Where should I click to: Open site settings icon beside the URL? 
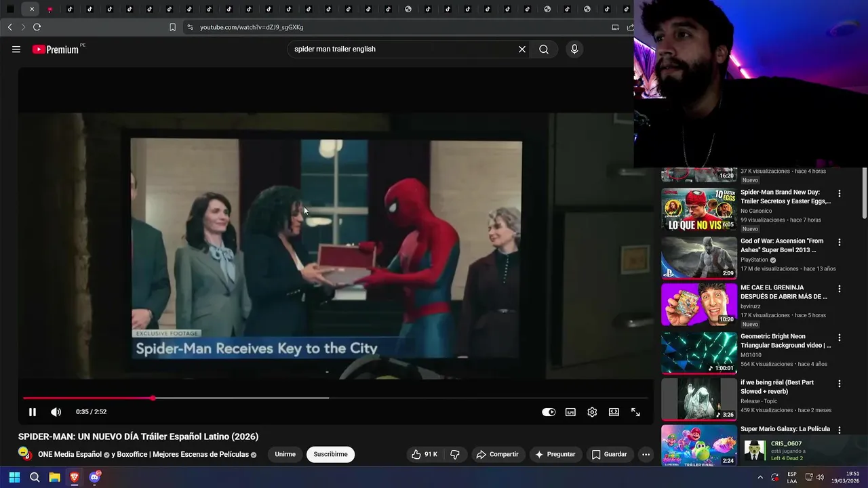tap(190, 27)
